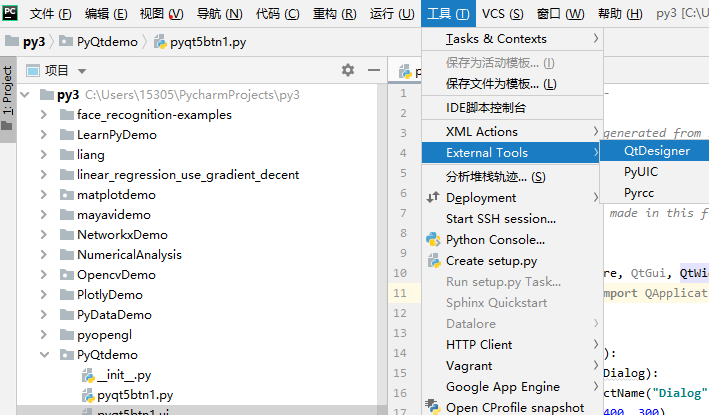Select Python Console menu entry
Image resolution: width=709 pixels, height=415 pixels.
(512, 240)
